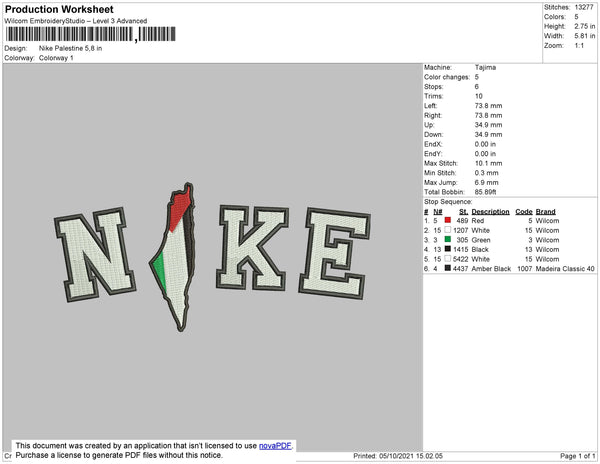Click the 'Stop Sequence:' heading
Screen dimensions: 600x464
(448, 202)
